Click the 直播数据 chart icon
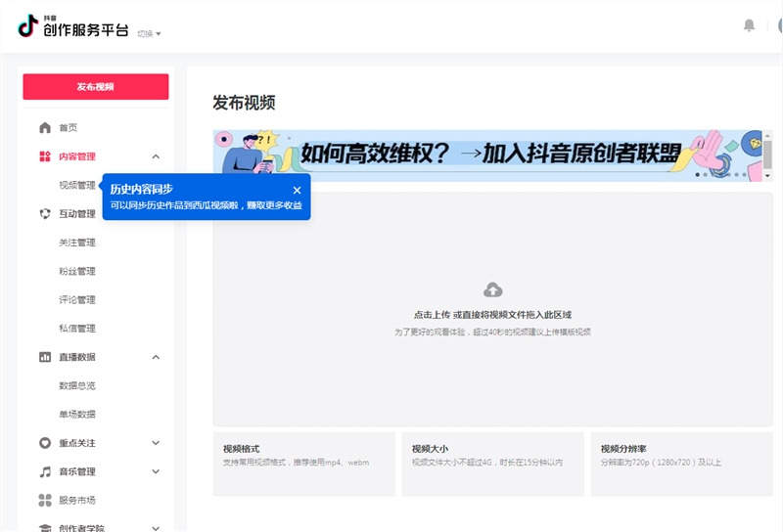The width and height of the screenshot is (783, 532). click(x=45, y=357)
